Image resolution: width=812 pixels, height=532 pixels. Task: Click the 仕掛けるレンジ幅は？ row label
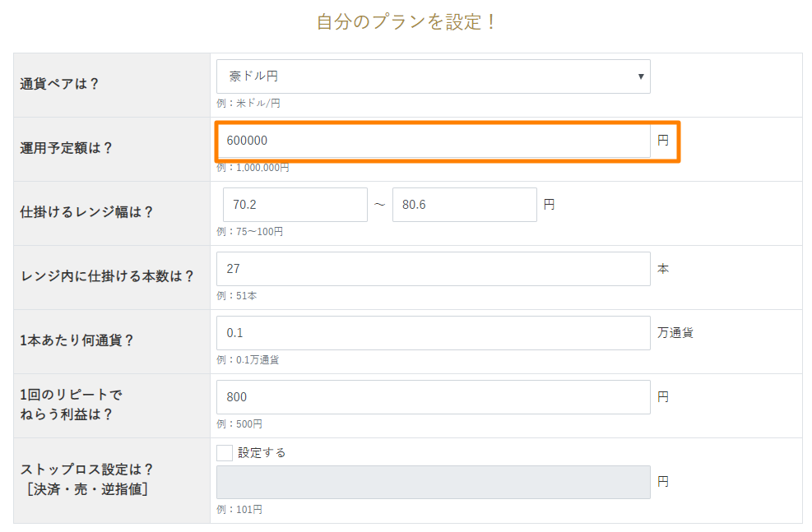pos(86,212)
